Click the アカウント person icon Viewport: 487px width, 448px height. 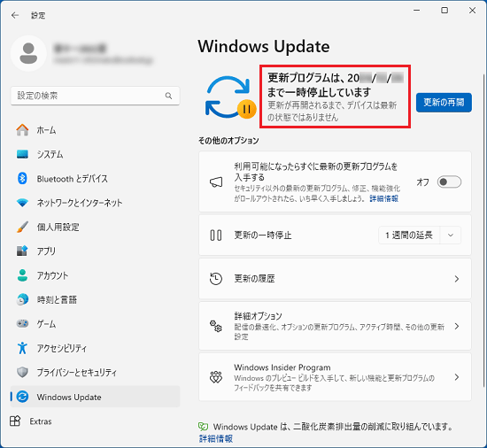(22, 275)
